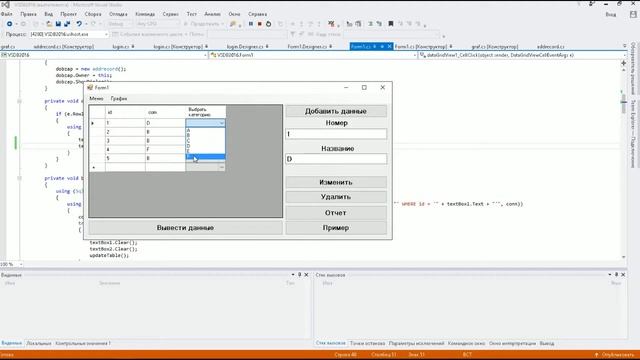This screenshot has width=640, height=360.
Task: Switch to the Точки останова tab
Action: click(x=367, y=343)
